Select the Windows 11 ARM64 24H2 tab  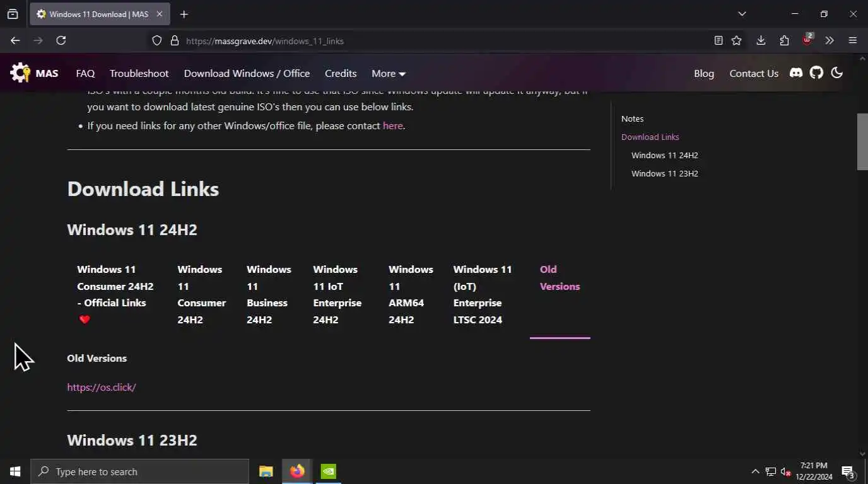click(x=411, y=294)
